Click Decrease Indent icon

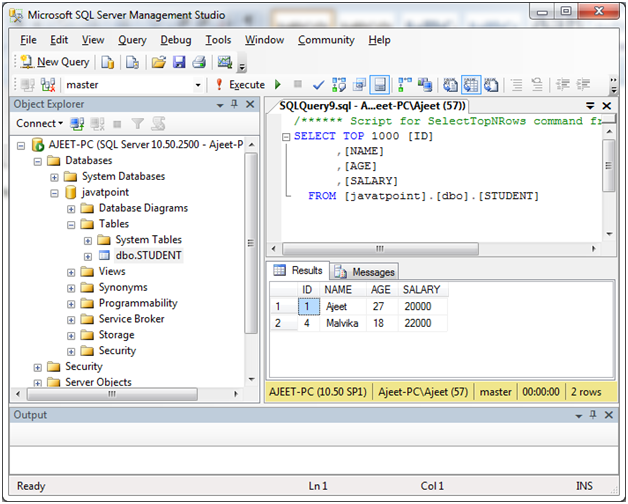click(x=563, y=85)
